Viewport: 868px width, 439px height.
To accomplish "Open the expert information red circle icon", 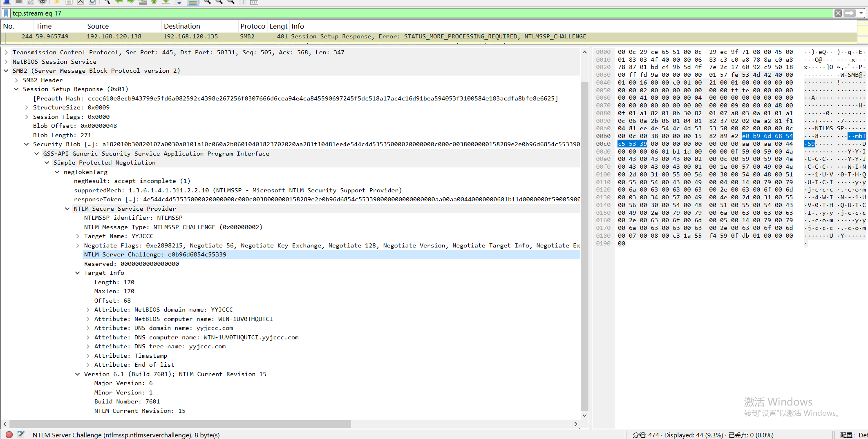I will click(9, 435).
